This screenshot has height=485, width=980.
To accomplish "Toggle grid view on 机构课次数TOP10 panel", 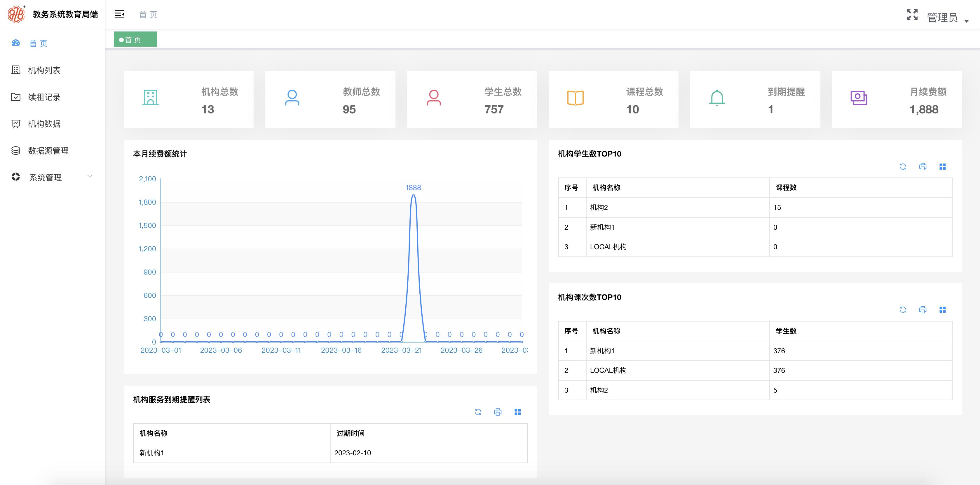I will [x=943, y=310].
